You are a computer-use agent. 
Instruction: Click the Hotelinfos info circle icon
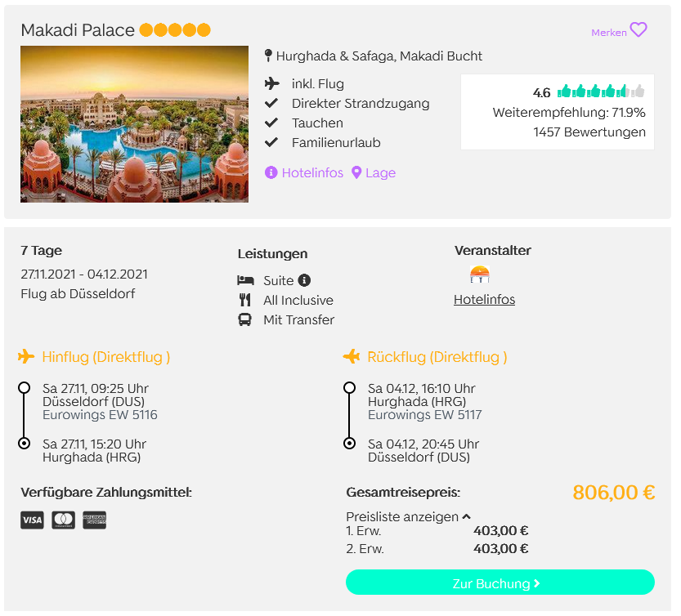point(271,172)
